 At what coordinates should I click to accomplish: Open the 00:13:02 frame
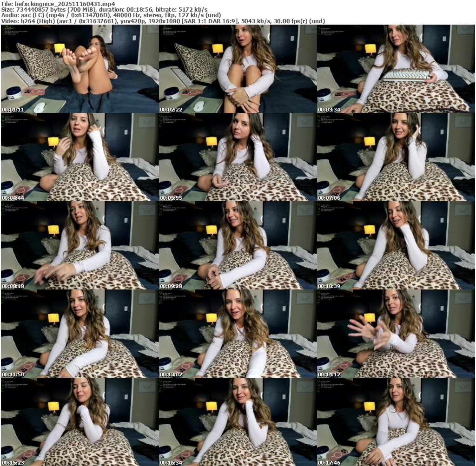pyautogui.click(x=238, y=334)
